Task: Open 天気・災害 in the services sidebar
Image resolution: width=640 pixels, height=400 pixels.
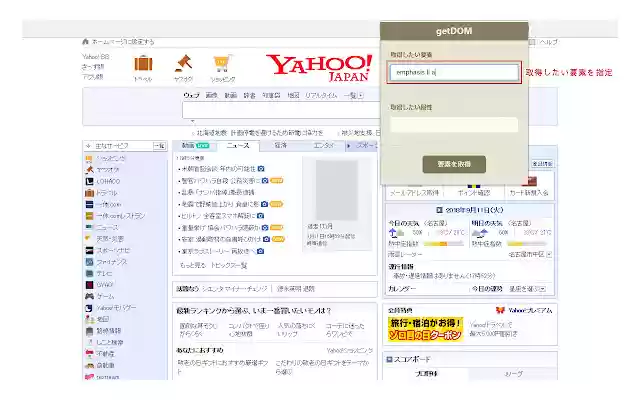Action: [x=110, y=239]
